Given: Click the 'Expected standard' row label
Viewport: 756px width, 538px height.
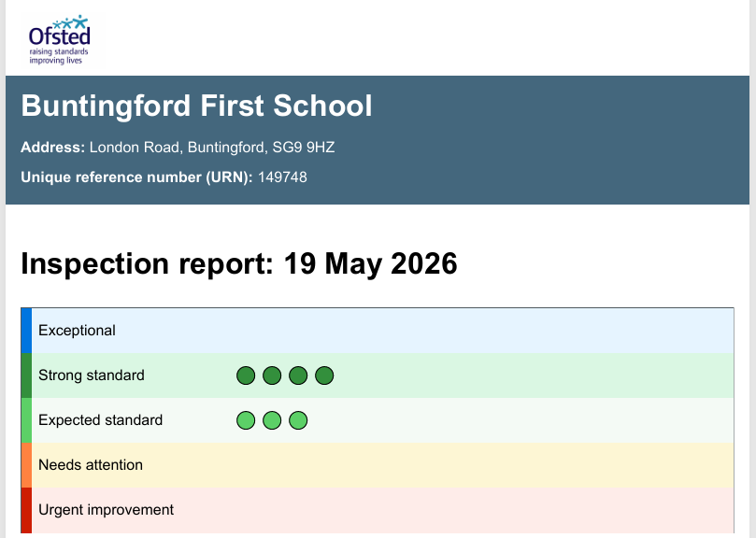Looking at the screenshot, I should [x=100, y=420].
